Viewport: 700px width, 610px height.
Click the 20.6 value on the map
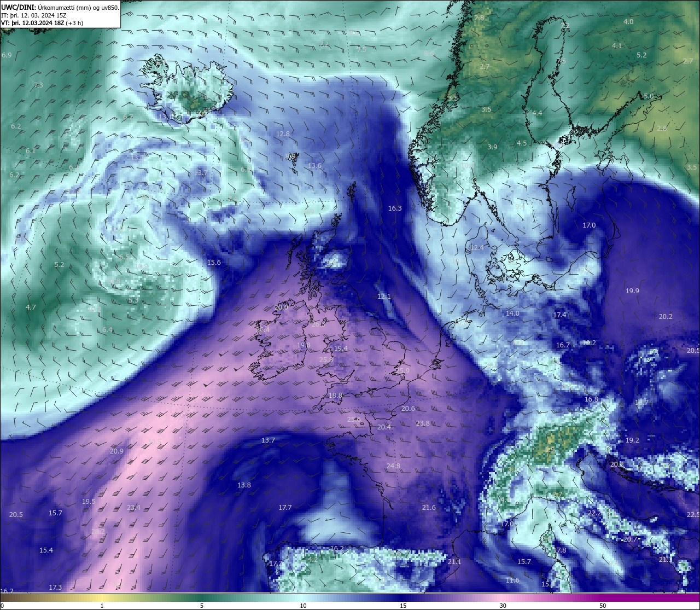pyautogui.click(x=408, y=409)
